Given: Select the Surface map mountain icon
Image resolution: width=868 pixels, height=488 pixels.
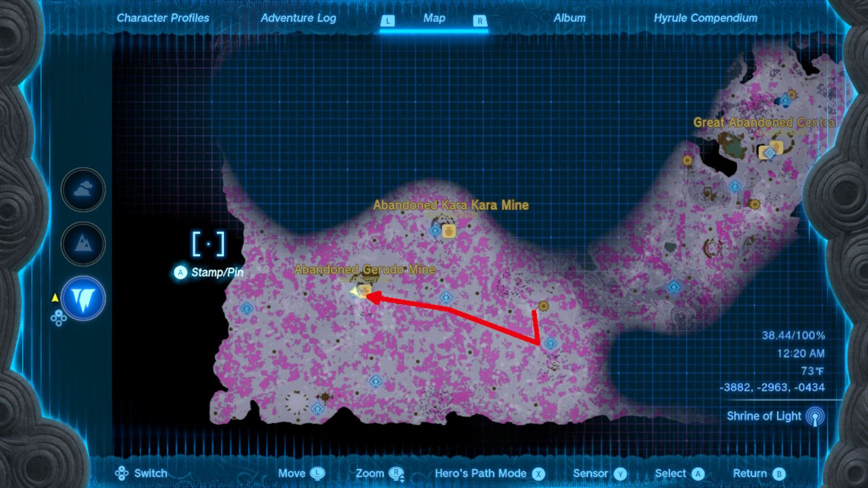Looking at the screenshot, I should tap(83, 244).
